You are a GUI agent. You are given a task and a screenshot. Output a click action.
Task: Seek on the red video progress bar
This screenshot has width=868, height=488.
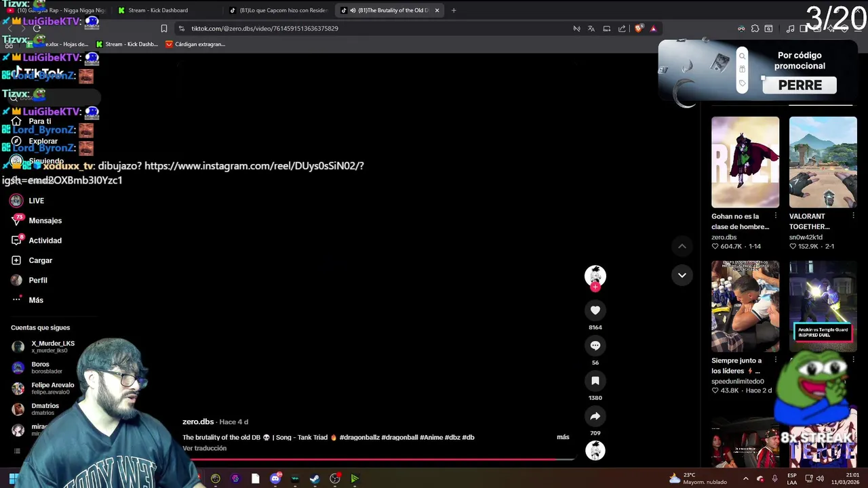(378, 460)
